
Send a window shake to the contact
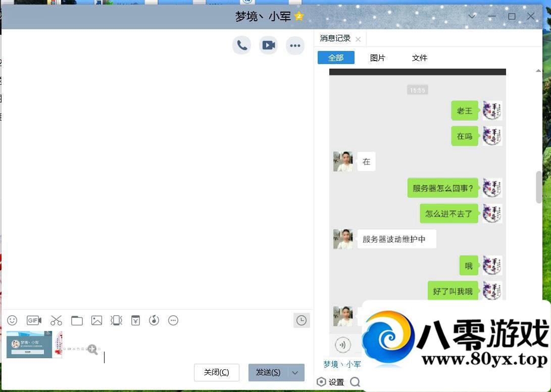click(x=116, y=320)
